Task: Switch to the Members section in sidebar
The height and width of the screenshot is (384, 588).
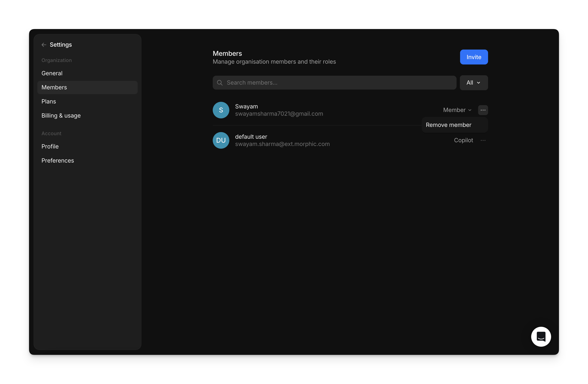Action: (54, 87)
